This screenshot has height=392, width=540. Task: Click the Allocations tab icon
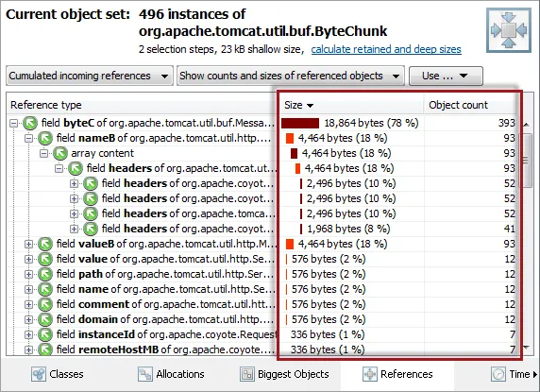(x=145, y=374)
